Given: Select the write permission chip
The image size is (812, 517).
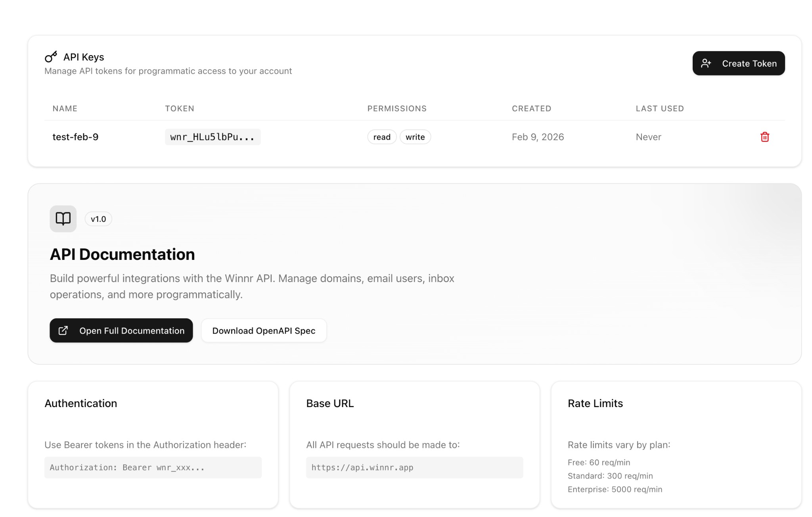Looking at the screenshot, I should 415,136.
